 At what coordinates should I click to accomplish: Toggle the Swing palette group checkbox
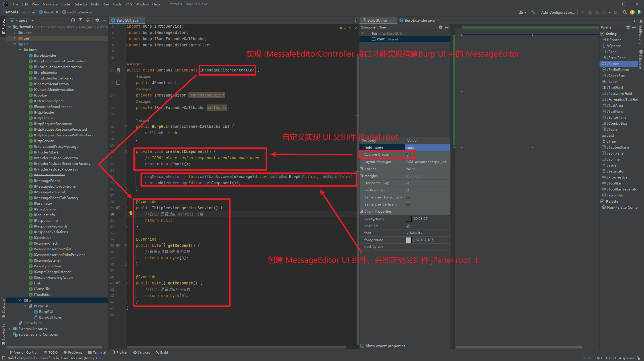603,34
